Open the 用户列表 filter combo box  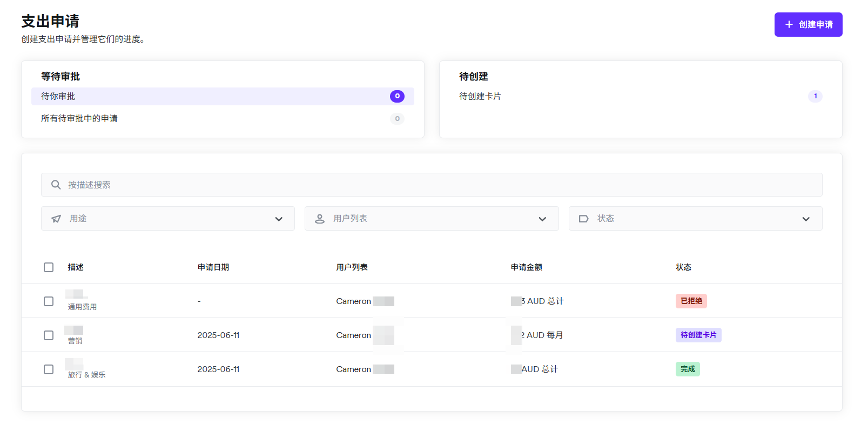(432, 219)
